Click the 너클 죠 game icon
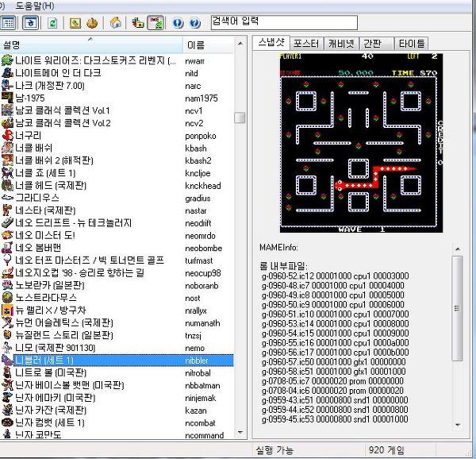Image resolution: width=476 pixels, height=459 pixels. click(7, 172)
